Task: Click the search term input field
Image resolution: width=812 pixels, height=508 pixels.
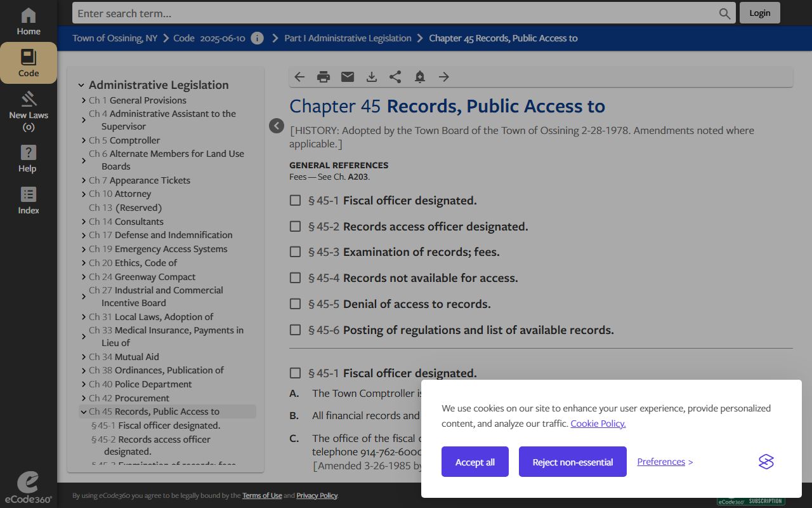Action: pos(393,13)
